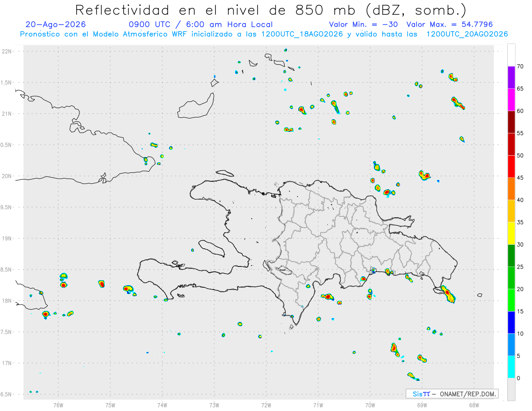Click the gray below-zero colorbar segment

click(x=511, y=389)
